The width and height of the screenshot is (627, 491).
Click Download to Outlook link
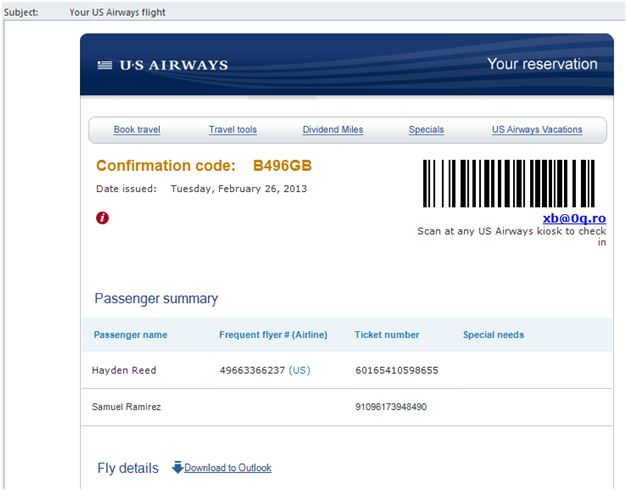228,467
